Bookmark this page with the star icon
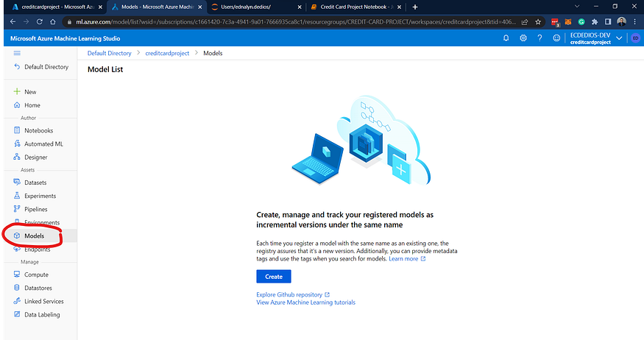This screenshot has height=340, width=644. (x=538, y=22)
